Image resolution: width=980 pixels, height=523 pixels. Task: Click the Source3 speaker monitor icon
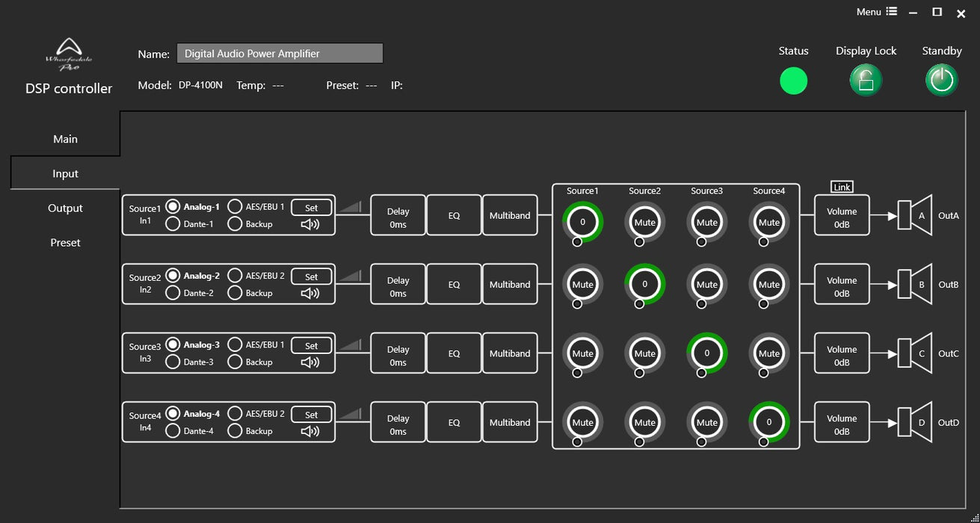coord(310,362)
